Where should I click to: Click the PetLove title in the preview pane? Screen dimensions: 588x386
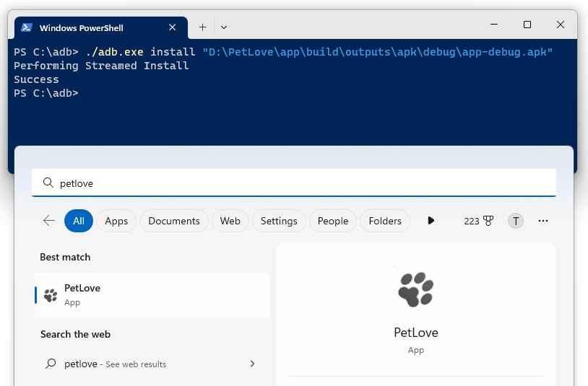(416, 333)
